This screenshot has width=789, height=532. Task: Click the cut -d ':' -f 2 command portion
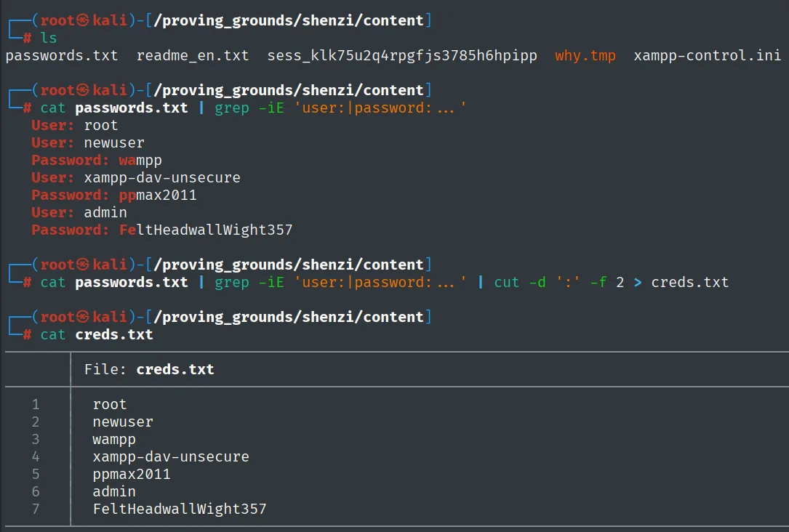(559, 283)
